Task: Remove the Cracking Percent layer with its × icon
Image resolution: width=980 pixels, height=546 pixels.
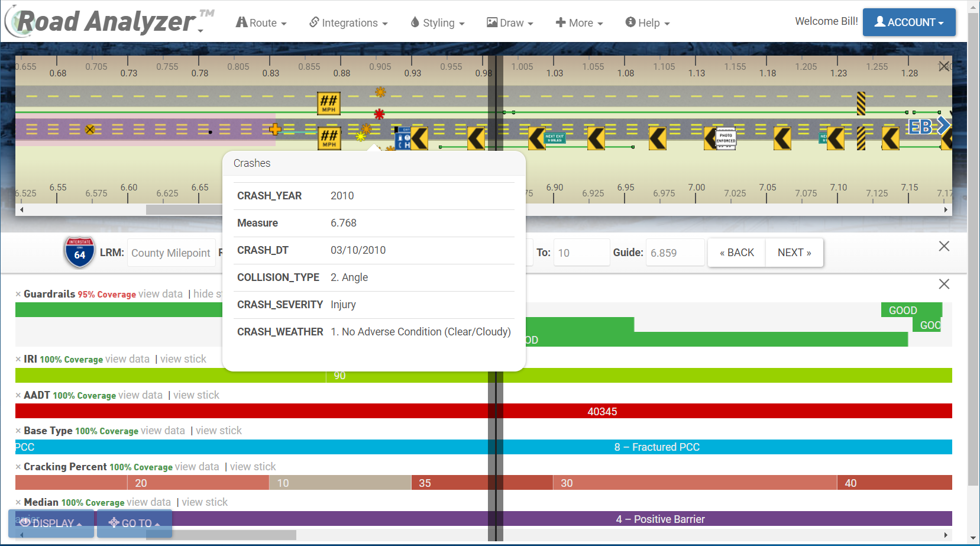Action: (18, 467)
